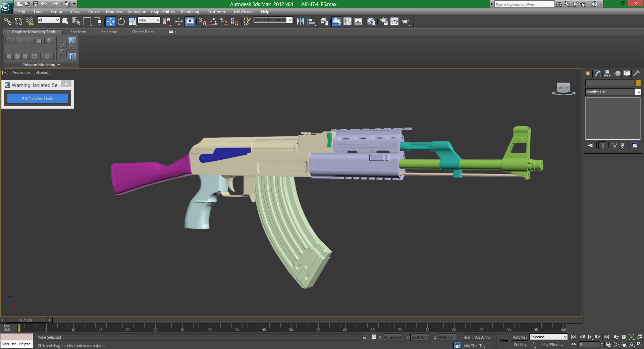Open the Create command panel tab
644x349 pixels.
tap(588, 73)
